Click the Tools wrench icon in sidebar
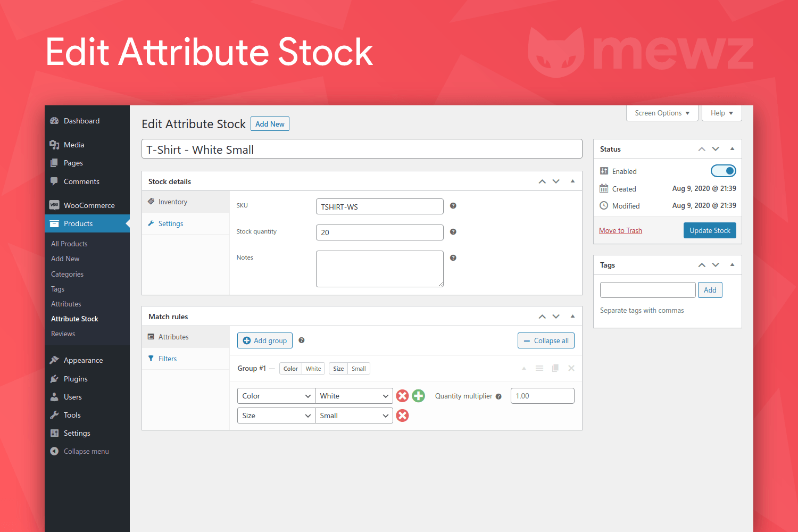The image size is (798, 532). point(55,414)
